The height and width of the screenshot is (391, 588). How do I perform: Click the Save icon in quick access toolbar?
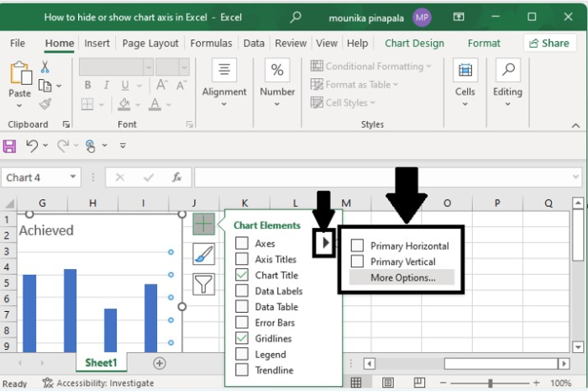[9, 145]
